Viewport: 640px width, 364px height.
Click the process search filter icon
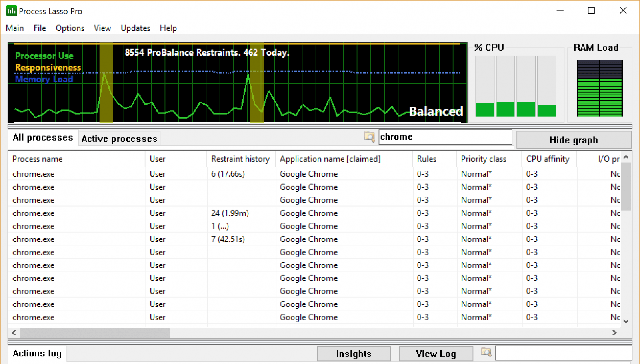pyautogui.click(x=369, y=137)
